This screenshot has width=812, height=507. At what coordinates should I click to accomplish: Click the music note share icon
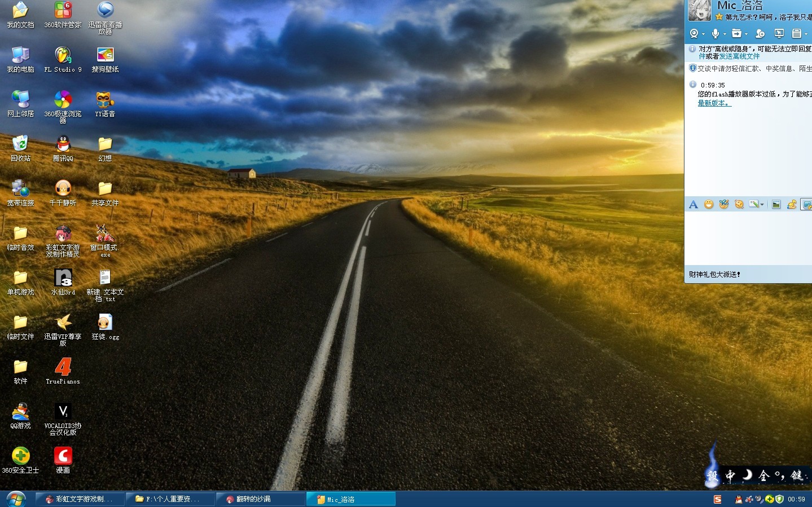792,204
